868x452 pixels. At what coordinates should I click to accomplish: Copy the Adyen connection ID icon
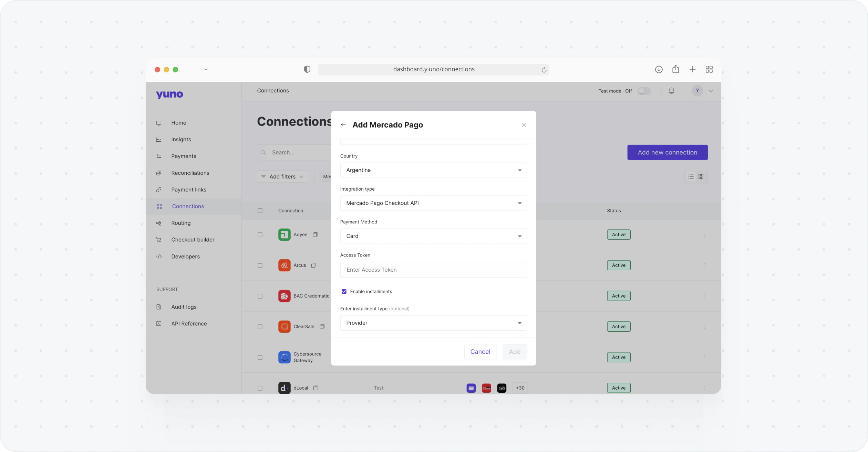click(x=315, y=235)
